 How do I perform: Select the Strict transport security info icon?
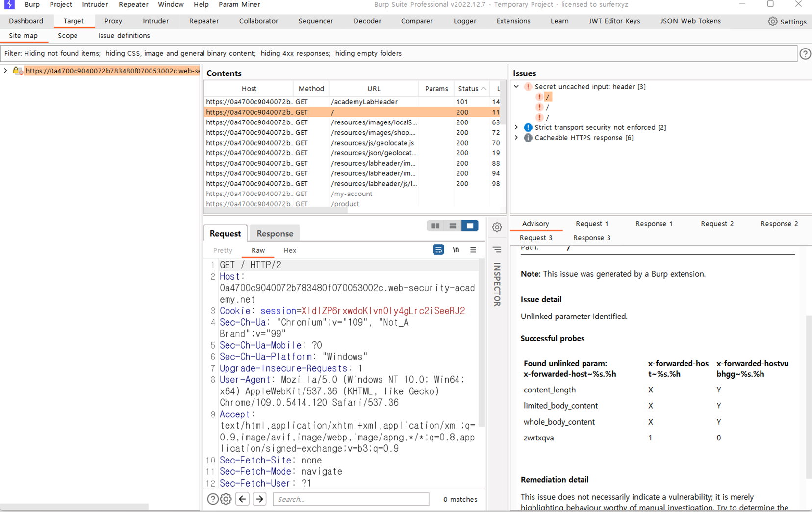[x=528, y=127]
